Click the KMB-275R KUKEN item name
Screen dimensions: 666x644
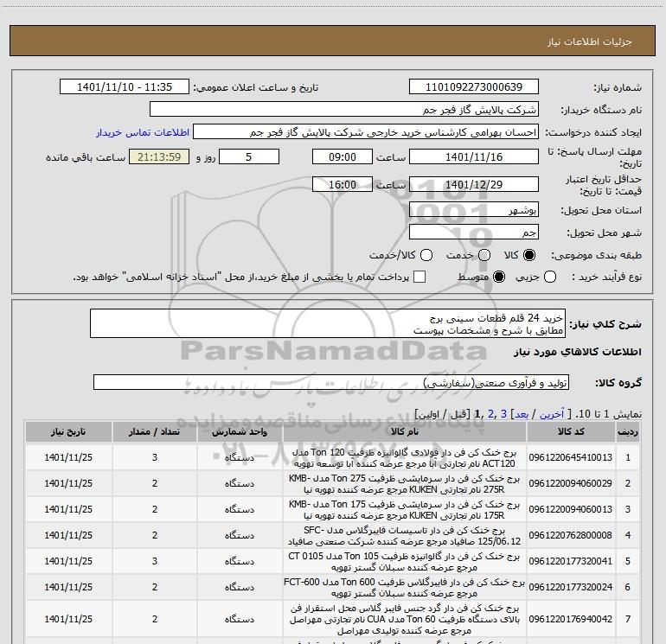[405, 484]
